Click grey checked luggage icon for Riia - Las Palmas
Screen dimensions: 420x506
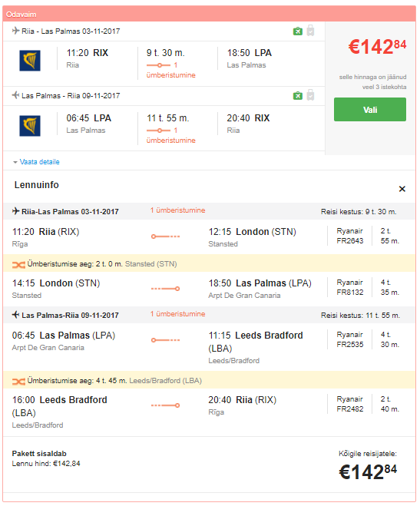[310, 31]
